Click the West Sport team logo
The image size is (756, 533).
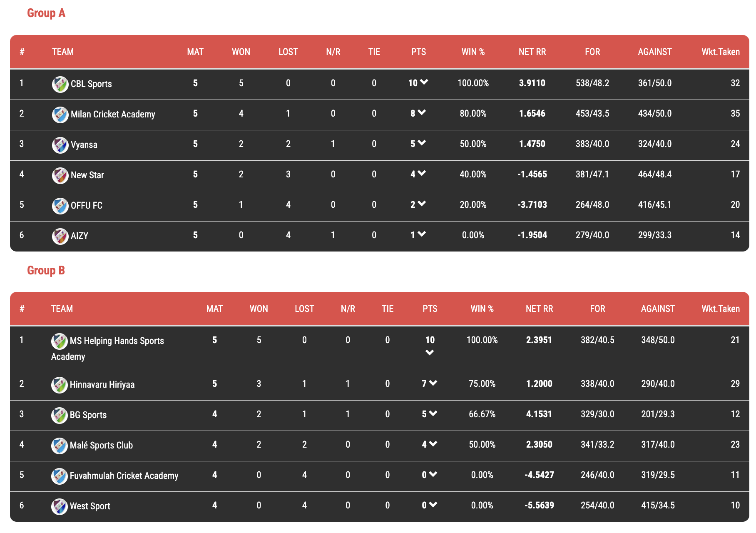click(x=59, y=506)
